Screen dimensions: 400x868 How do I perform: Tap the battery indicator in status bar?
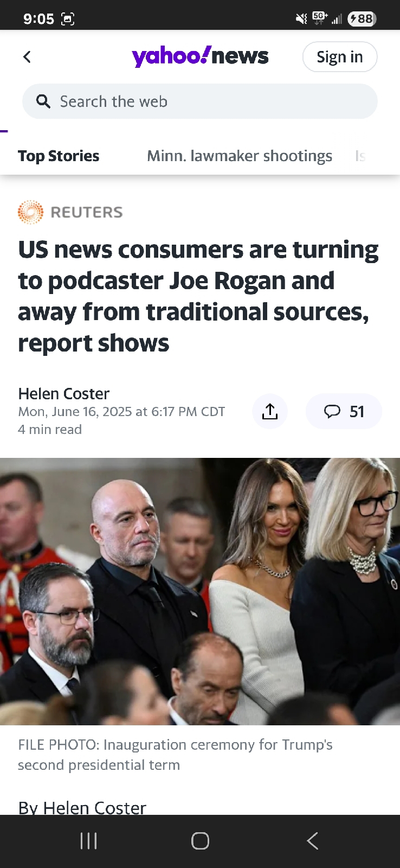coord(362,19)
